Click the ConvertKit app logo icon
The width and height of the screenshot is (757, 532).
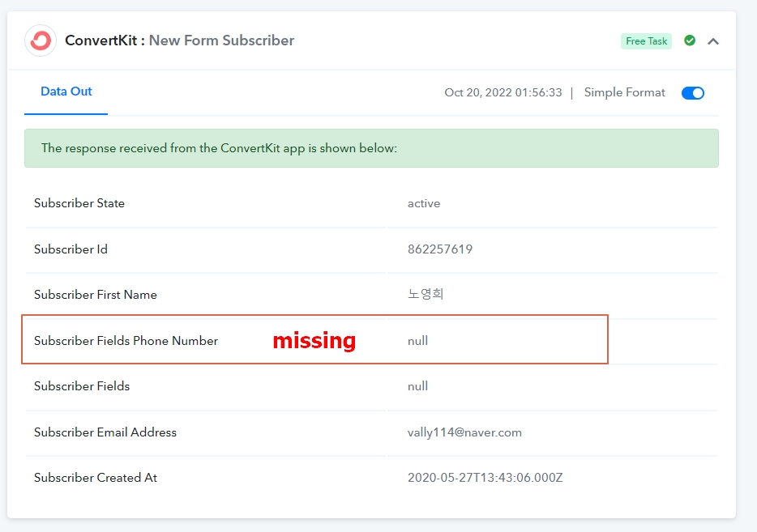(41, 40)
